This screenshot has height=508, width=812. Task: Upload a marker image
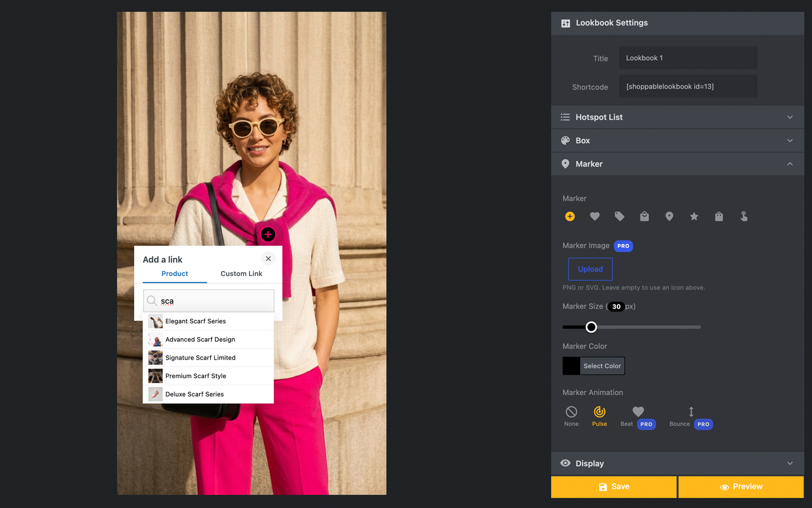tap(590, 269)
